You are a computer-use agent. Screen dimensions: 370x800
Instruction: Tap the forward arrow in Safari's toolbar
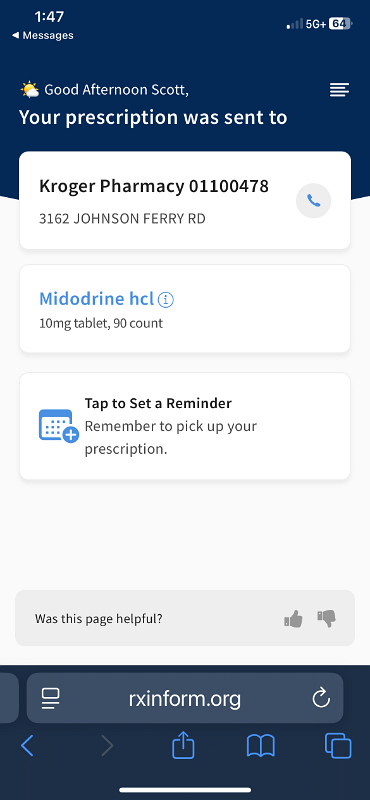point(107,746)
